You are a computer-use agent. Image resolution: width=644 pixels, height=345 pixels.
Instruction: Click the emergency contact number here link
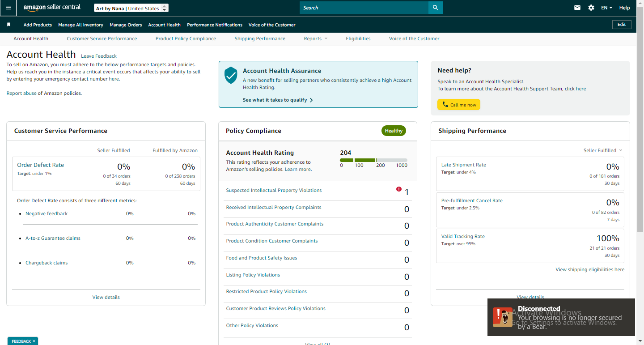point(114,79)
